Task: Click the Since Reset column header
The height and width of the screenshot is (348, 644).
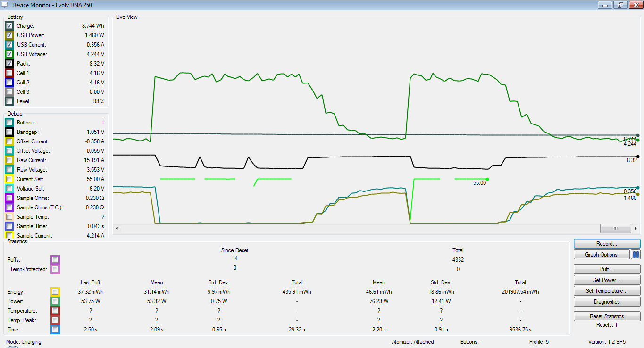Action: tap(235, 250)
